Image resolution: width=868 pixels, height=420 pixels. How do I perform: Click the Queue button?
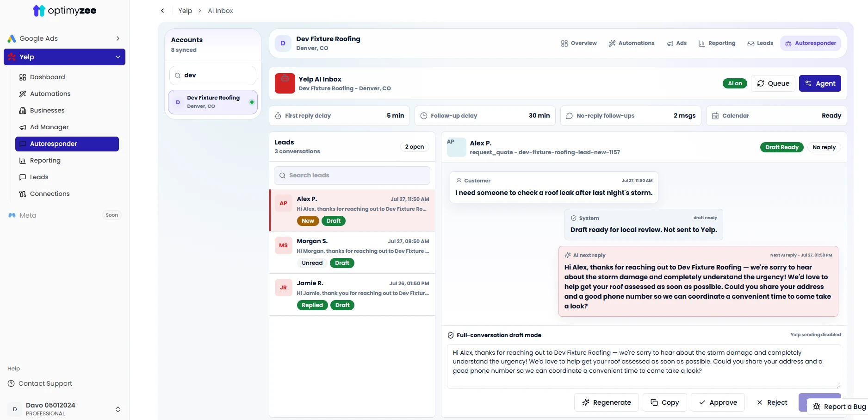[773, 83]
